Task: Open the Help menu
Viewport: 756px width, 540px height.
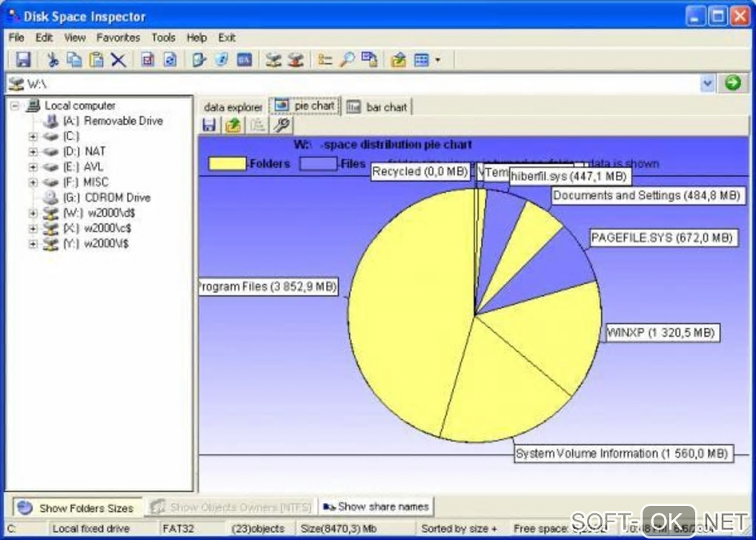Action: tap(196, 38)
